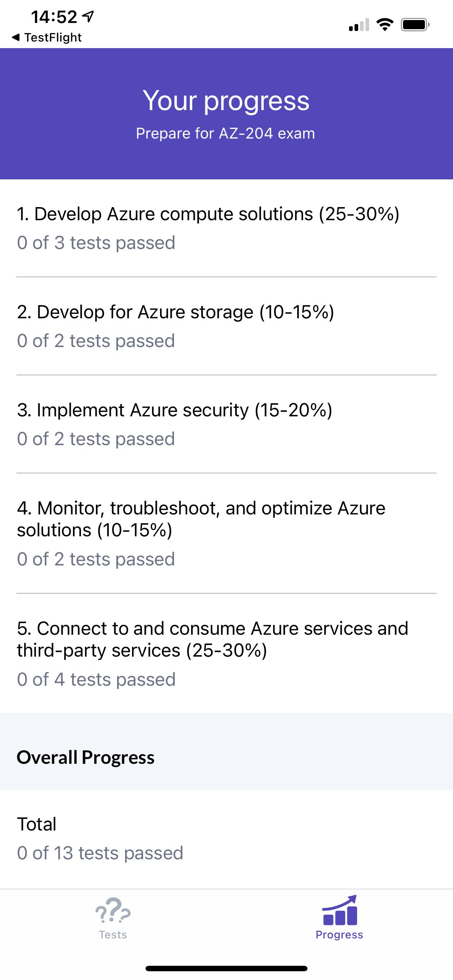Select the Progress tab label
The height and width of the screenshot is (980, 453).
click(340, 934)
